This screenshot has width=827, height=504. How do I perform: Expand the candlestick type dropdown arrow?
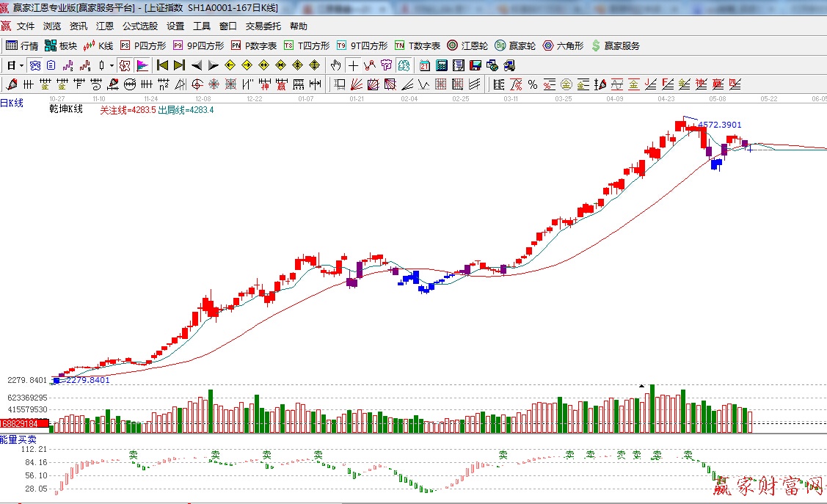(112, 65)
